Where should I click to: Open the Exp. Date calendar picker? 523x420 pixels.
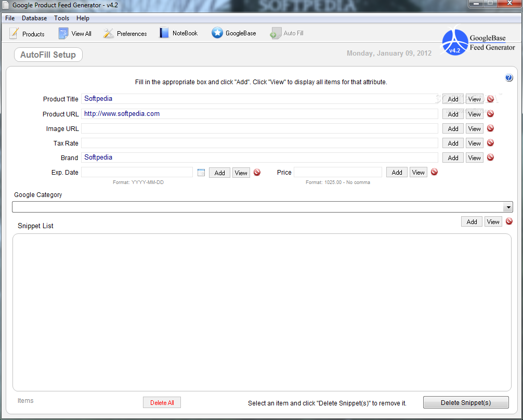point(201,173)
